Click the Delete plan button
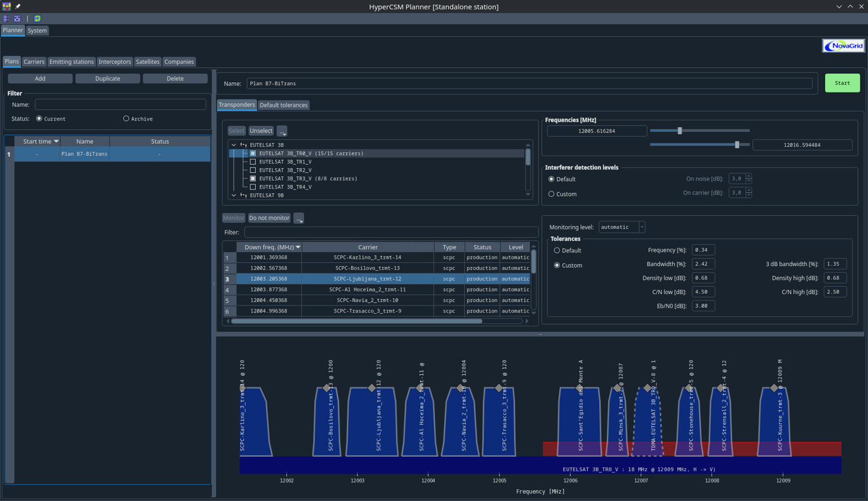 [175, 79]
